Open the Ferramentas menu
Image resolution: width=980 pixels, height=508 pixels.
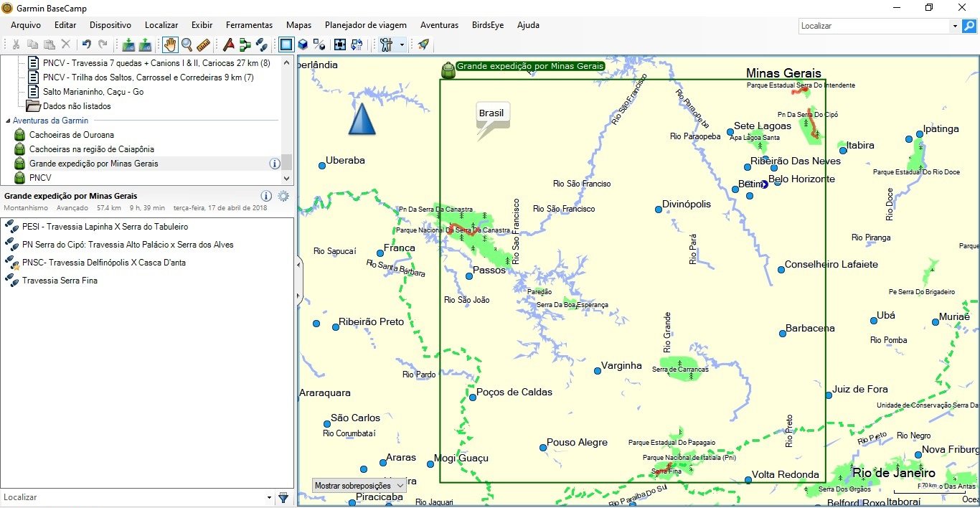tap(249, 25)
